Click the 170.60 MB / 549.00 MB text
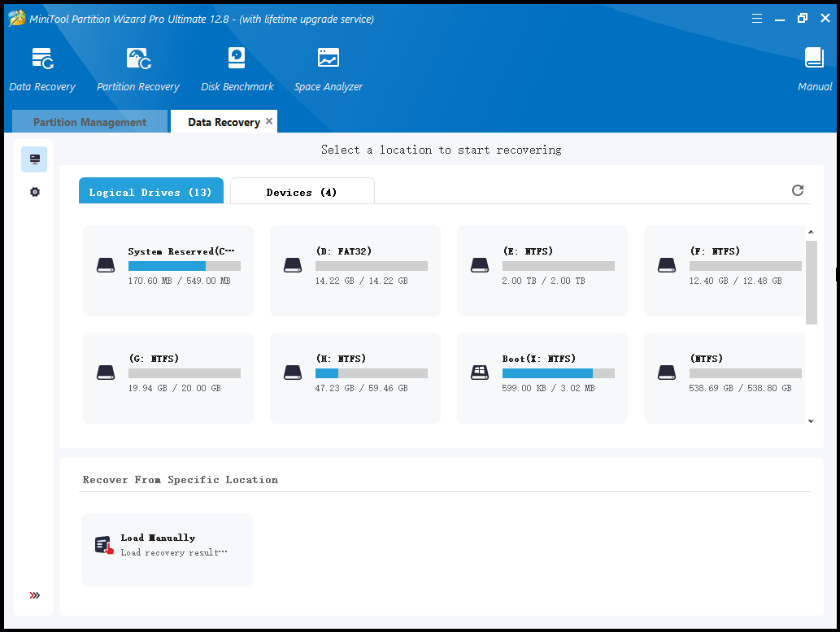This screenshot has width=840, height=632. [180, 281]
